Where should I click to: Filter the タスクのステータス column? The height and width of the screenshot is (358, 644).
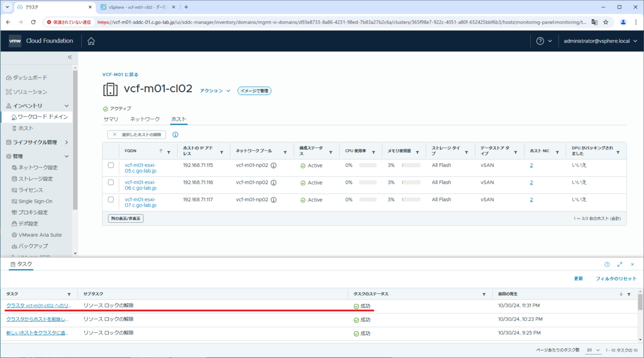(x=484, y=294)
